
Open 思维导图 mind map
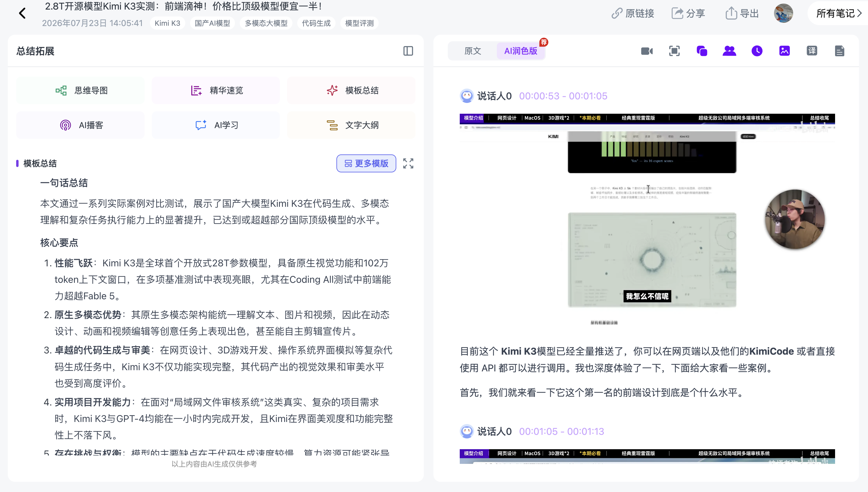(81, 91)
